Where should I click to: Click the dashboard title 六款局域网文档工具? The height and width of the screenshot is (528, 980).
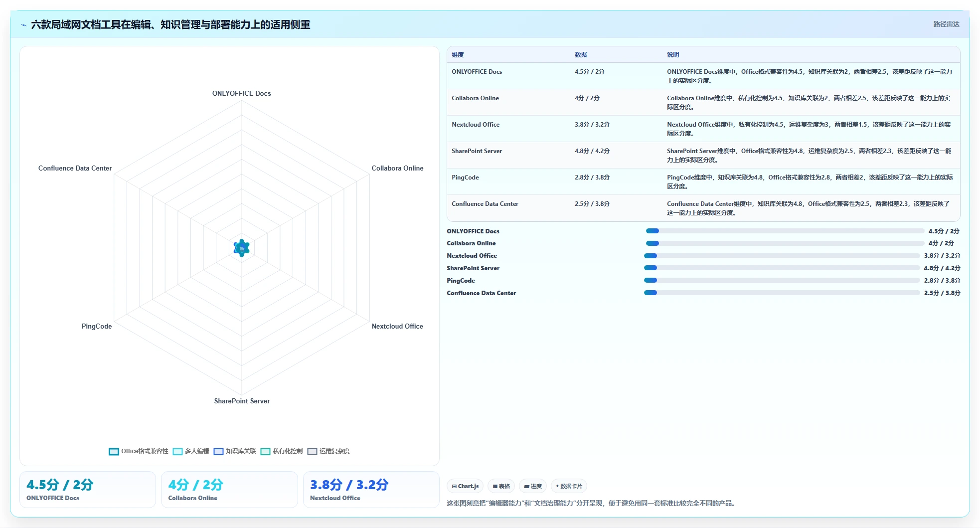(170, 25)
